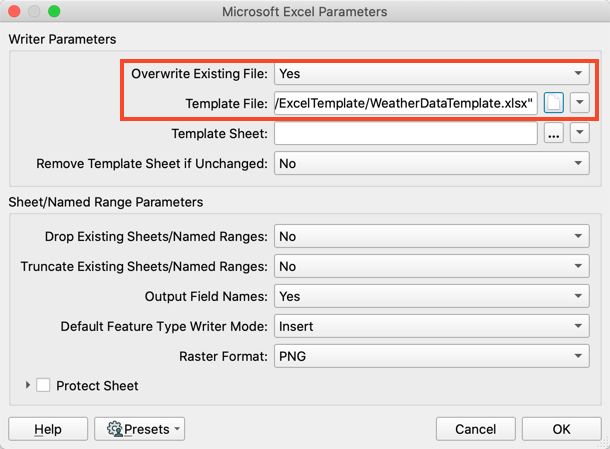Click the green zoom window button
This screenshot has height=449, width=610.
tap(54, 11)
